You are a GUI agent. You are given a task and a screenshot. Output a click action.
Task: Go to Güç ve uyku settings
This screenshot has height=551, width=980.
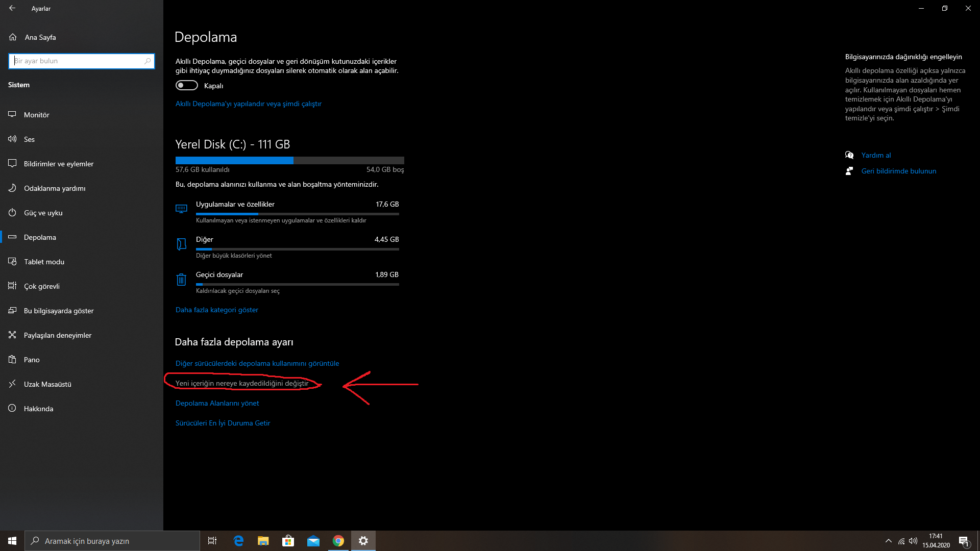click(43, 213)
